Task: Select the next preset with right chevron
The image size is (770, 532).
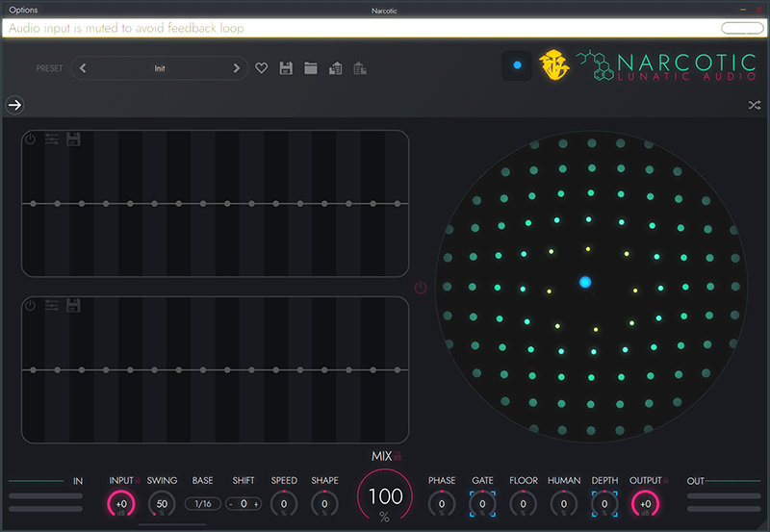Action: 237,68
